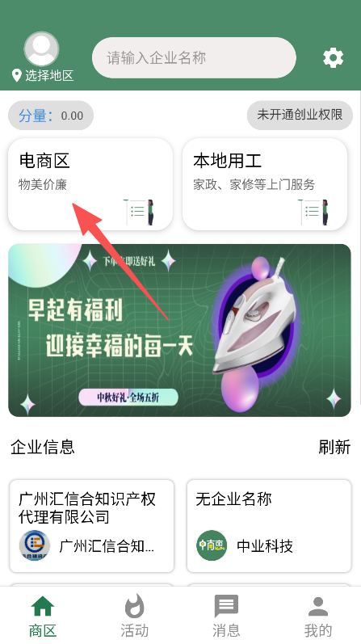Click 刷新 to refresh enterprise list
Screen dimensions: 361x644
[x=334, y=447]
